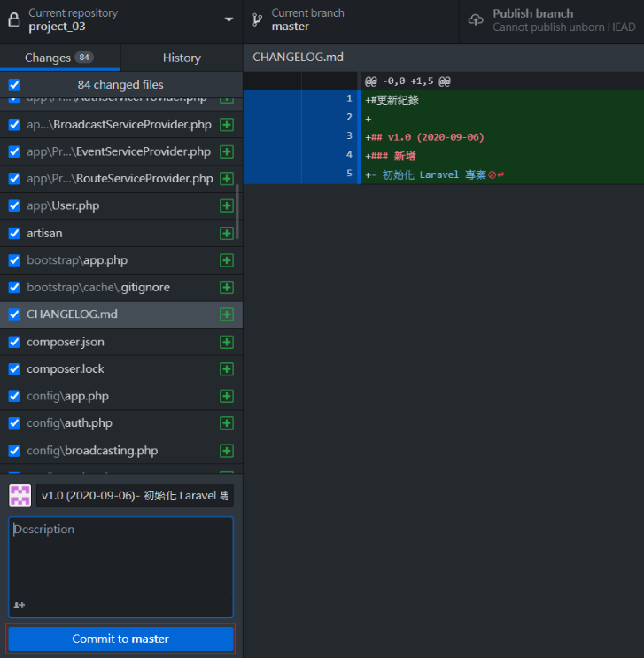
Task: Click the v1.0 (2020-09-06) diff line
Action: (x=424, y=137)
